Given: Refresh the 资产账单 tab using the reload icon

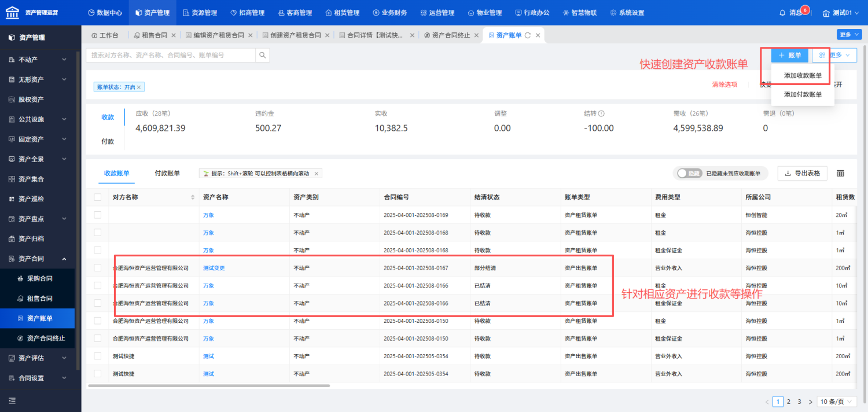Looking at the screenshot, I should point(528,35).
